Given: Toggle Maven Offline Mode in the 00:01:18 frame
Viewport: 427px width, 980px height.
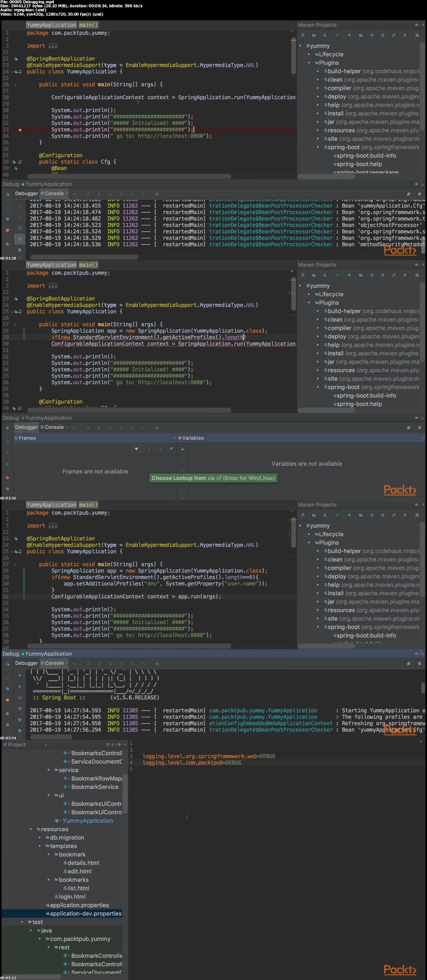Looking at the screenshot, I should (x=372, y=35).
